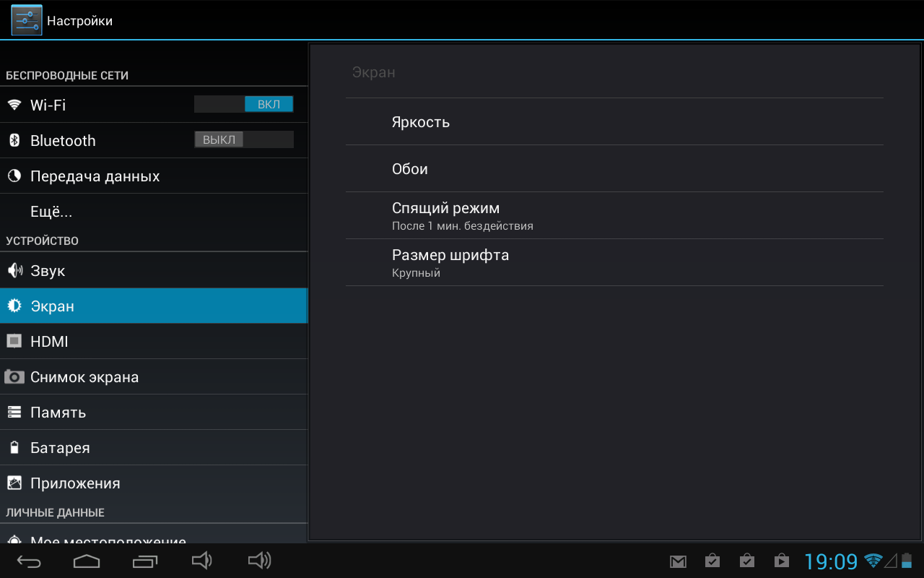Screen dimensions: 924x578
Task: Tap the Play Store notification icon
Action: pos(781,561)
